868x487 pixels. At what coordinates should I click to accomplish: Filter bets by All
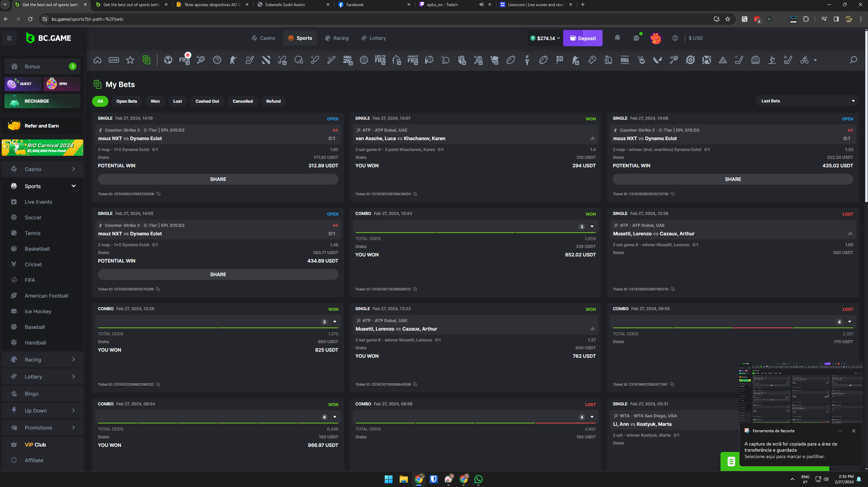pyautogui.click(x=100, y=101)
